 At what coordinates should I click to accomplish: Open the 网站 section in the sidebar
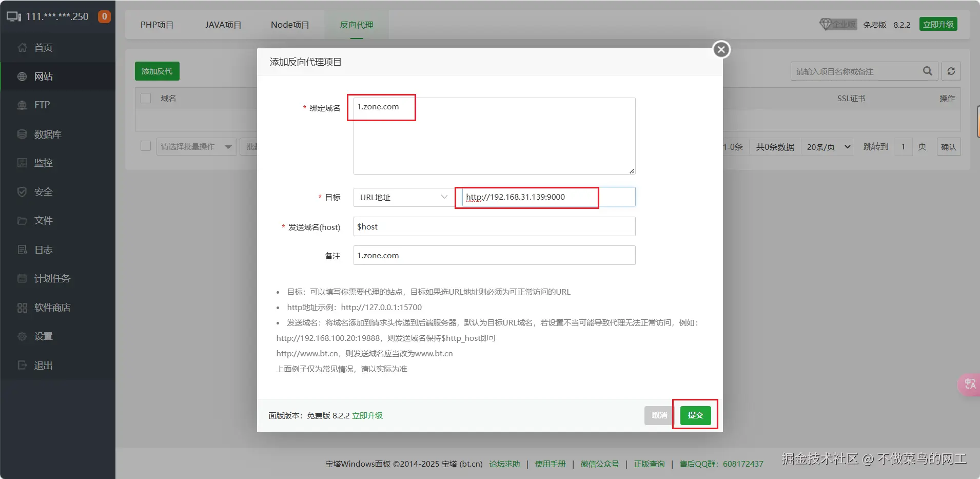[43, 76]
